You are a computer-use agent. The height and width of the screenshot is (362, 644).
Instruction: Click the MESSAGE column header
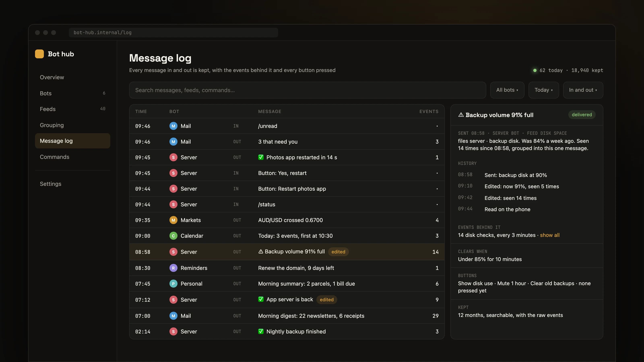pyautogui.click(x=269, y=111)
